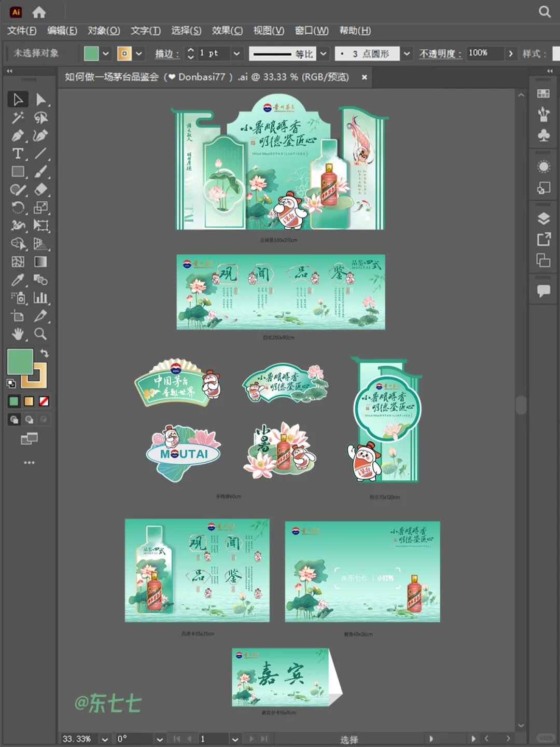The image size is (560, 747).
Task: Open the 编辑(E) menu
Action: click(62, 31)
